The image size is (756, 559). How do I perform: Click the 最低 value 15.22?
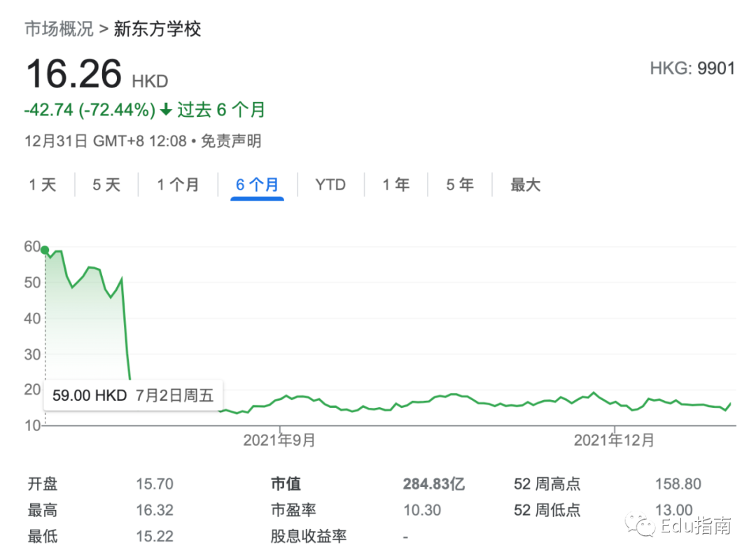[154, 536]
